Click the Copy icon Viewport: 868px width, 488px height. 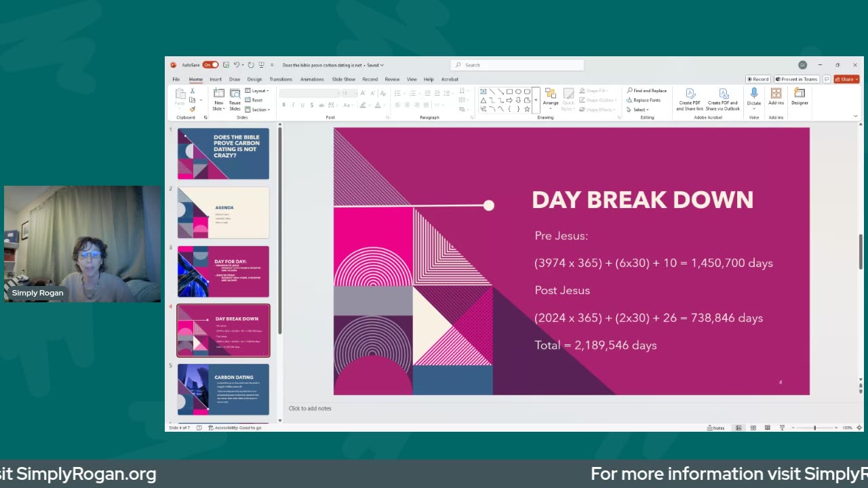click(193, 100)
